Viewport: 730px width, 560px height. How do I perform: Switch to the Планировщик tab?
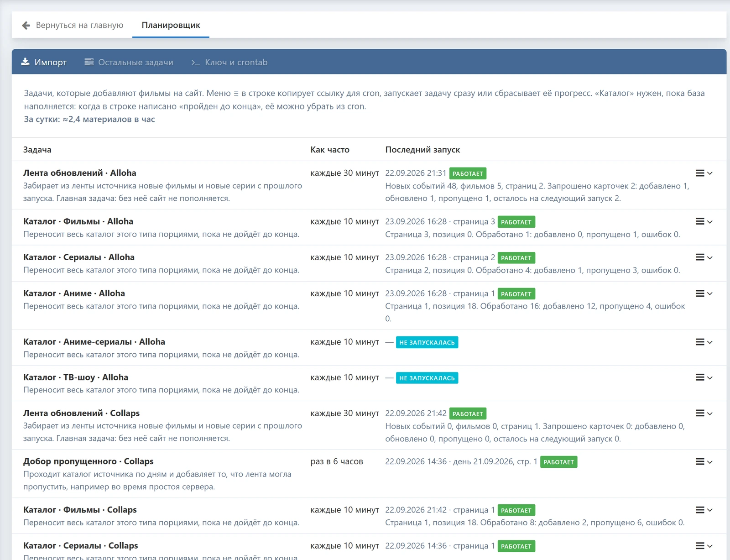(x=171, y=25)
